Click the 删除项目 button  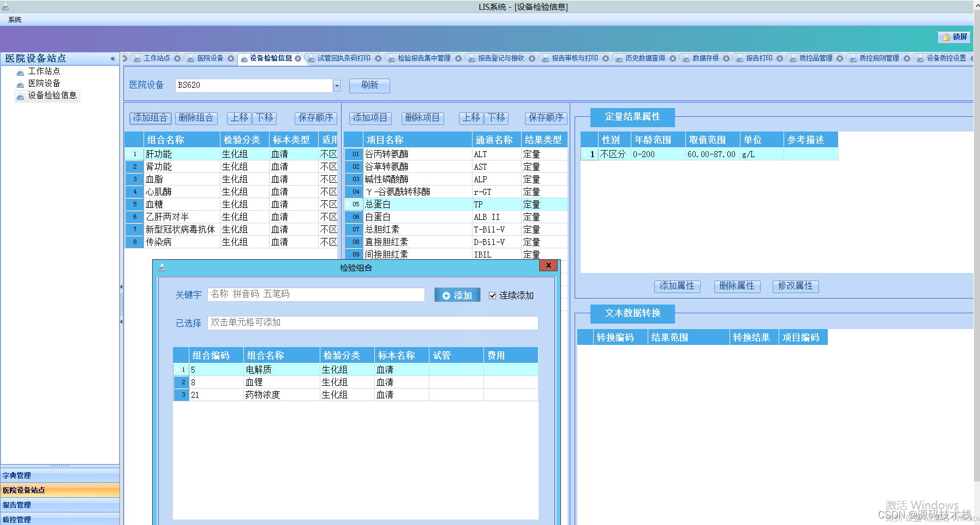coord(422,118)
